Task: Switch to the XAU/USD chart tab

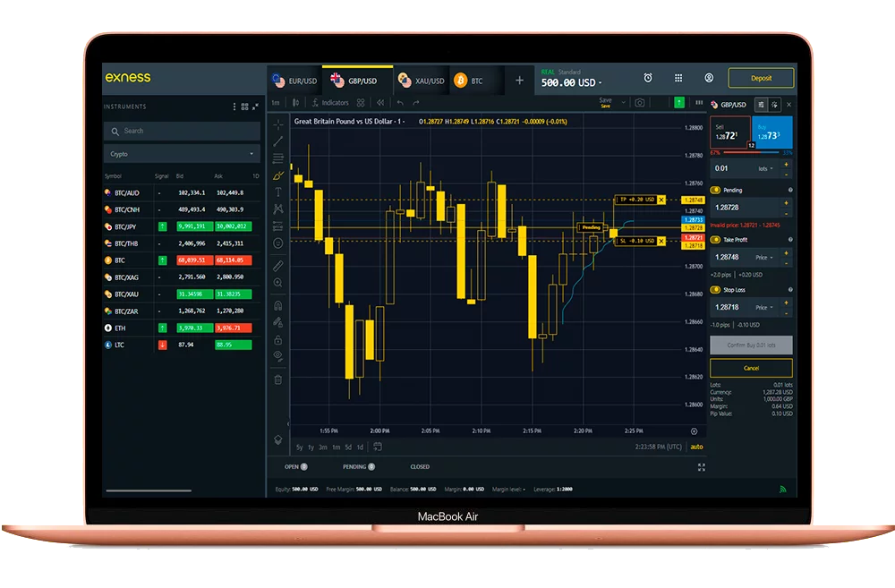Action: pos(422,81)
